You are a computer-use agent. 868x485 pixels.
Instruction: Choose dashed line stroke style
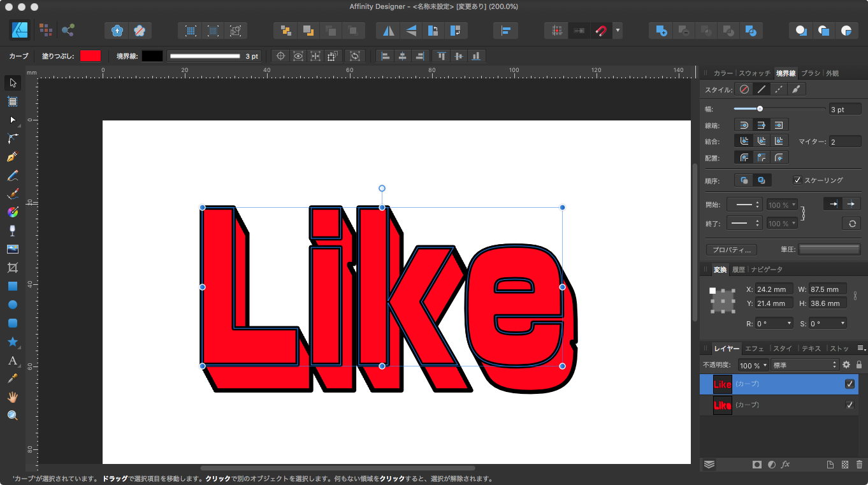point(779,90)
